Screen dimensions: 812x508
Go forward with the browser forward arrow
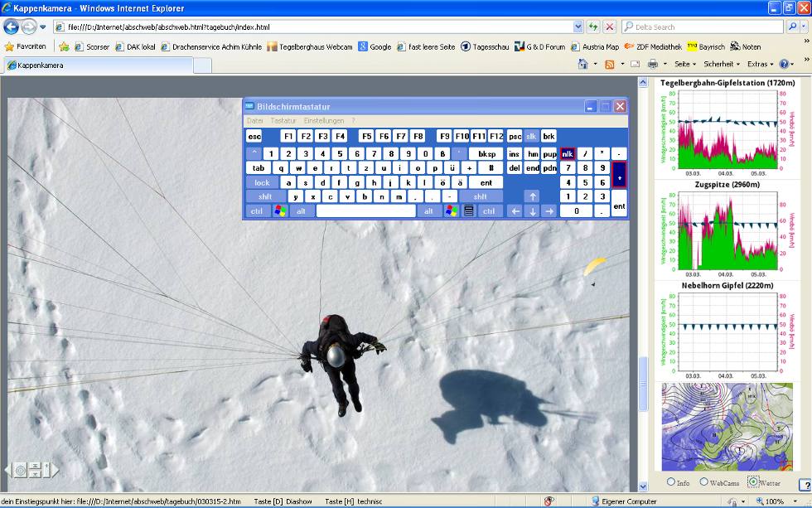point(28,27)
